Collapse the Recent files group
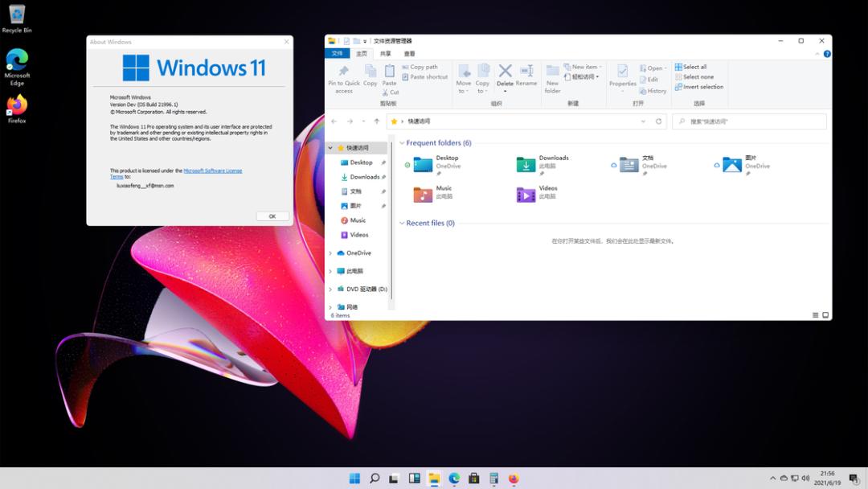868x489 pixels. click(x=402, y=223)
